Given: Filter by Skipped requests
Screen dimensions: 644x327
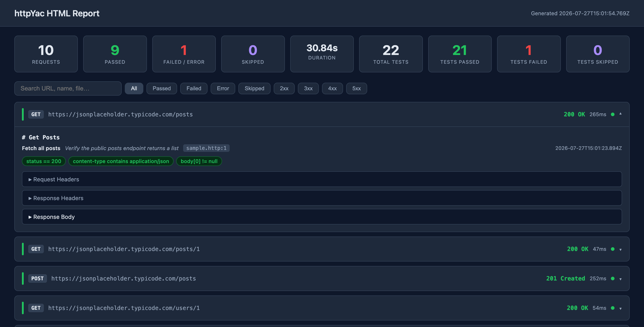Looking at the screenshot, I should 254,88.
